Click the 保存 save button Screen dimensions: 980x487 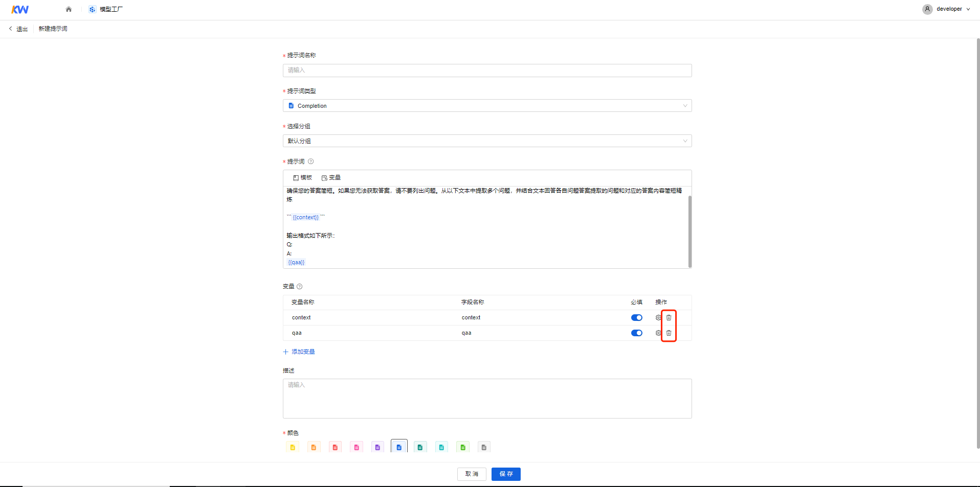coord(506,474)
